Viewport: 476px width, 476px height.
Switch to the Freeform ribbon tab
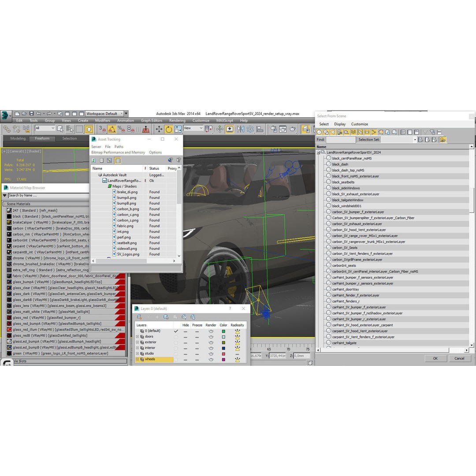[x=42, y=138]
